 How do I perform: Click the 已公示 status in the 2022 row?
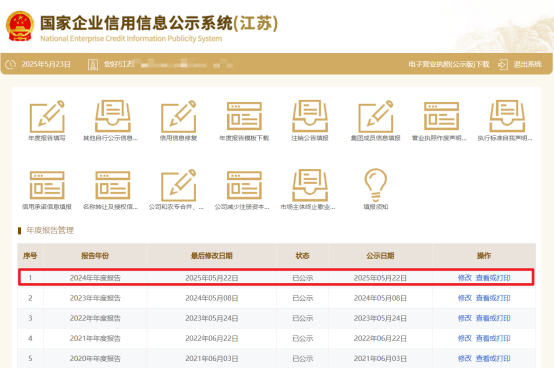pyautogui.click(x=302, y=318)
